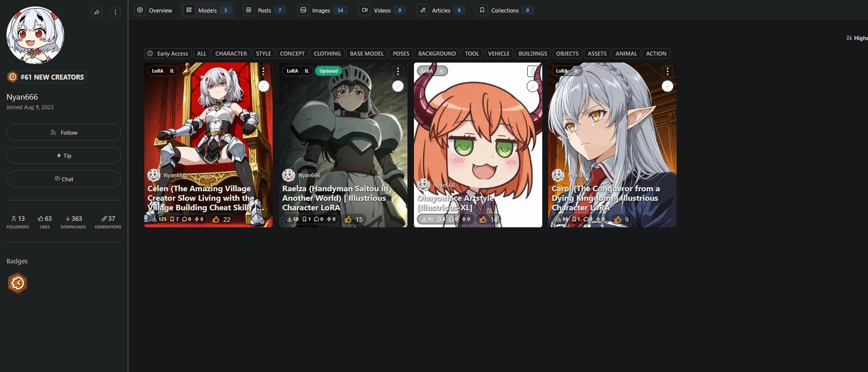
Task: Switch to the Overview tab
Action: (154, 10)
